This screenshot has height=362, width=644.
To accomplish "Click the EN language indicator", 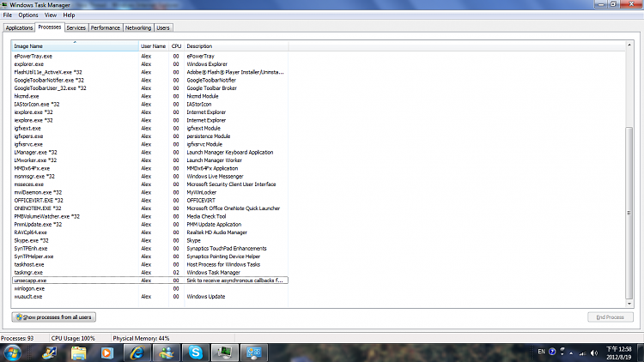I will (541, 352).
